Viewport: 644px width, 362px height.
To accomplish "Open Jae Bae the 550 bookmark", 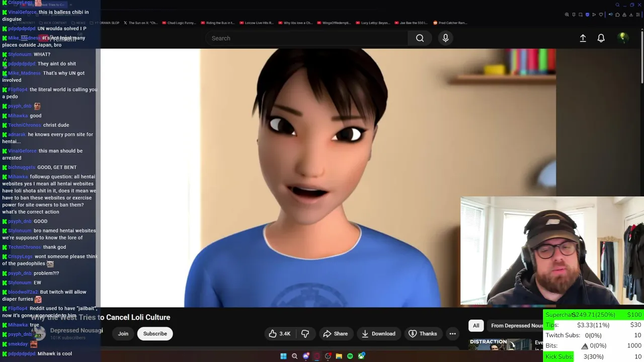I will [x=411, y=23].
